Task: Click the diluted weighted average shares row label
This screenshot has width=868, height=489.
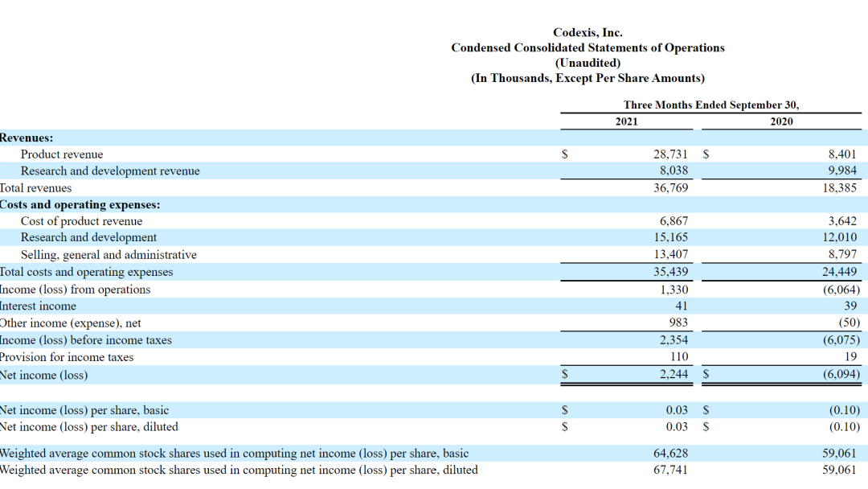Action: point(239,471)
